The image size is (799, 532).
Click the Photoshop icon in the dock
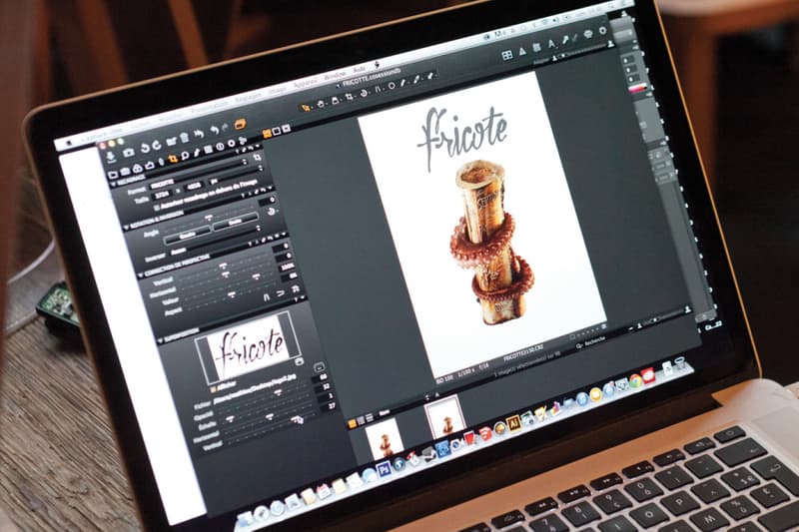pyautogui.click(x=384, y=468)
